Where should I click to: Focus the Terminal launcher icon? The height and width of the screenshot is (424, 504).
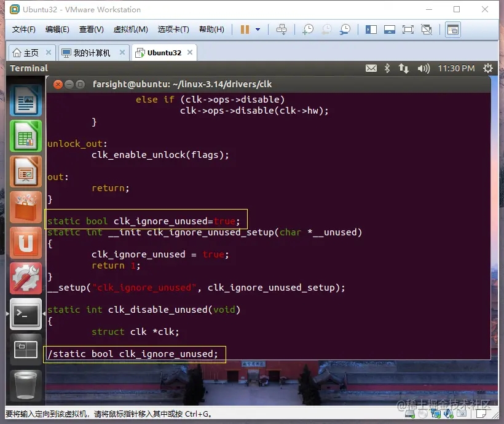(26, 314)
